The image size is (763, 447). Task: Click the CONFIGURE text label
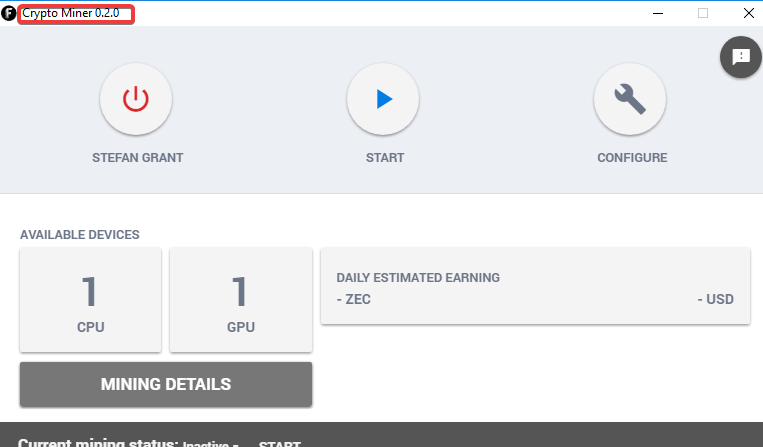tap(632, 158)
